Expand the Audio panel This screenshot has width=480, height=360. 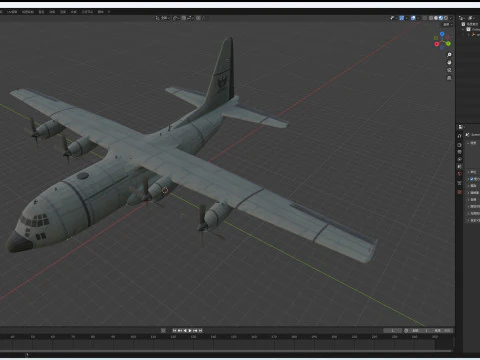pos(473,199)
